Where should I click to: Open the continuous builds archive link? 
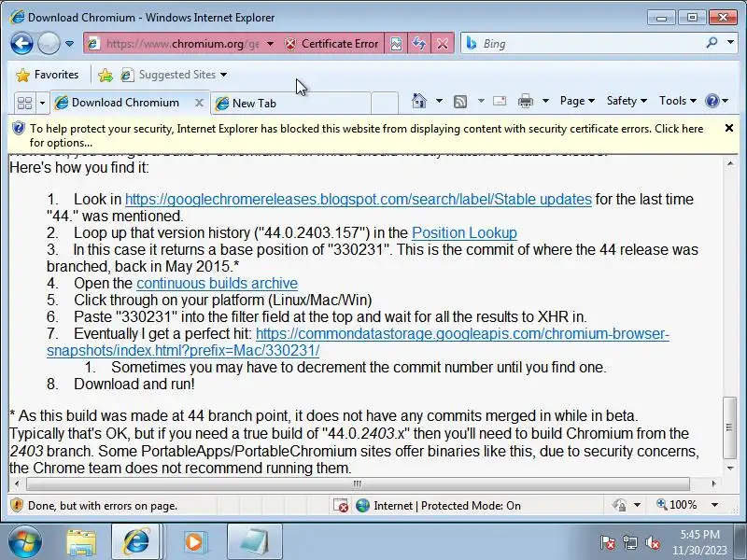[x=218, y=284]
